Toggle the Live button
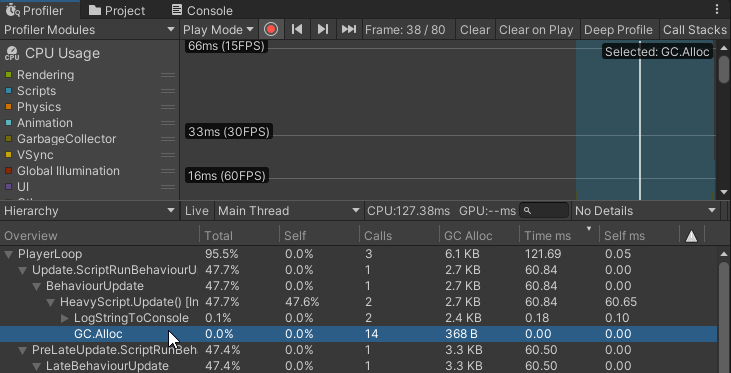 197,211
